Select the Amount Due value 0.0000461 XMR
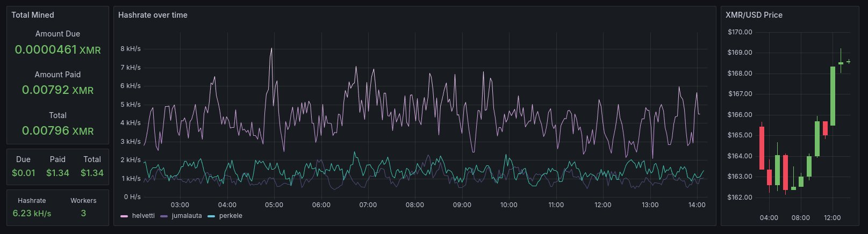The height and width of the screenshot is (234, 868). (58, 50)
